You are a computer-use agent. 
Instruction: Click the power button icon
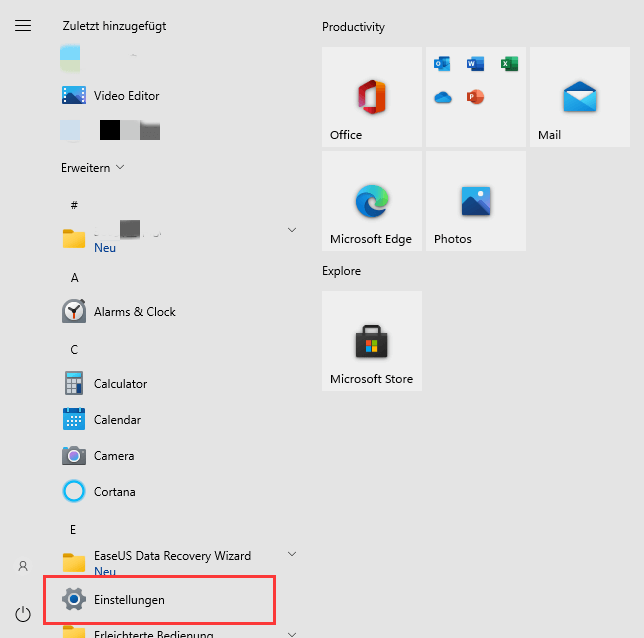coord(23,613)
